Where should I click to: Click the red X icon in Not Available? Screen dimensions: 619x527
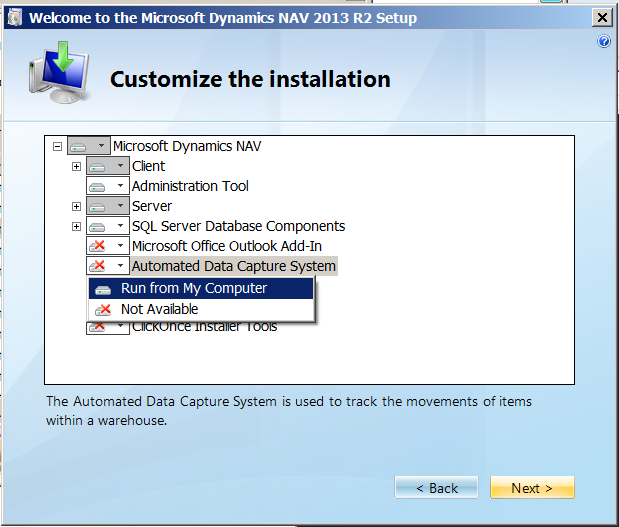103,309
